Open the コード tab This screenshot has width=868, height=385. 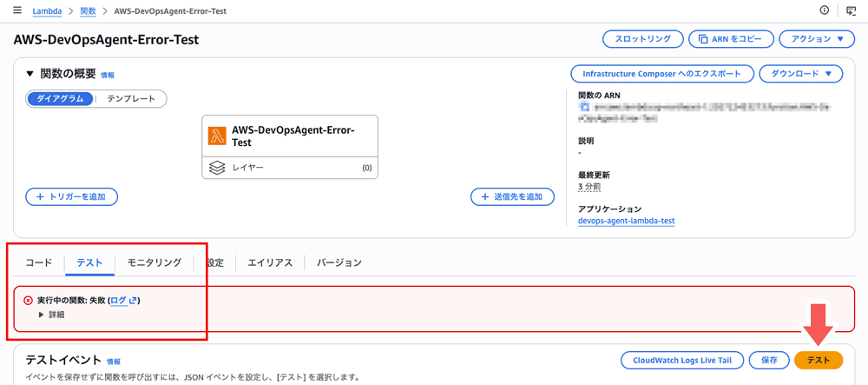[38, 262]
